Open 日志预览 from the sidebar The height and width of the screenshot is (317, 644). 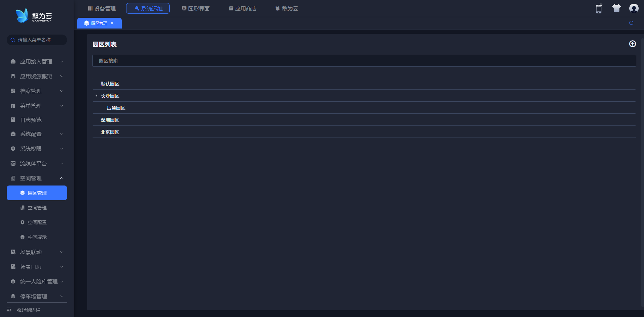point(37,120)
